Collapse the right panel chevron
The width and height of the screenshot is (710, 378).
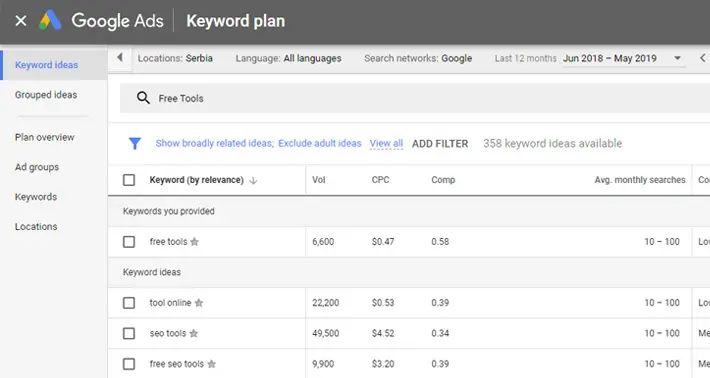(x=703, y=58)
